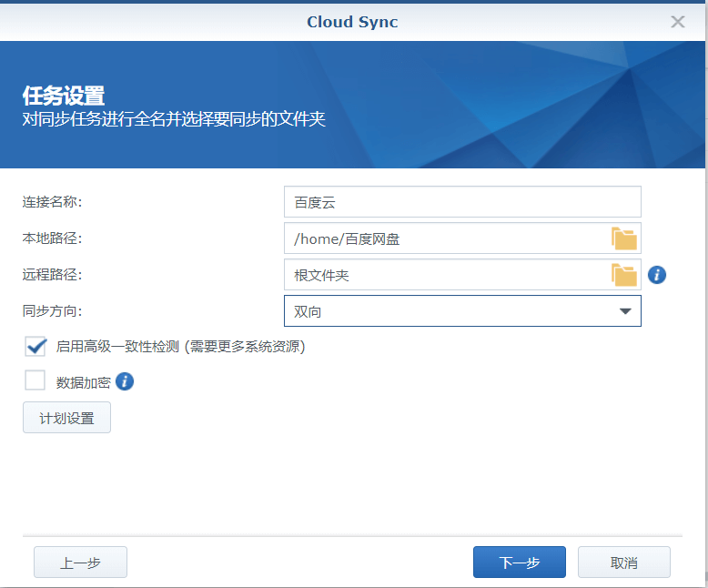
Task: Click the 任务设置 heading in the banner
Action: [x=63, y=96]
